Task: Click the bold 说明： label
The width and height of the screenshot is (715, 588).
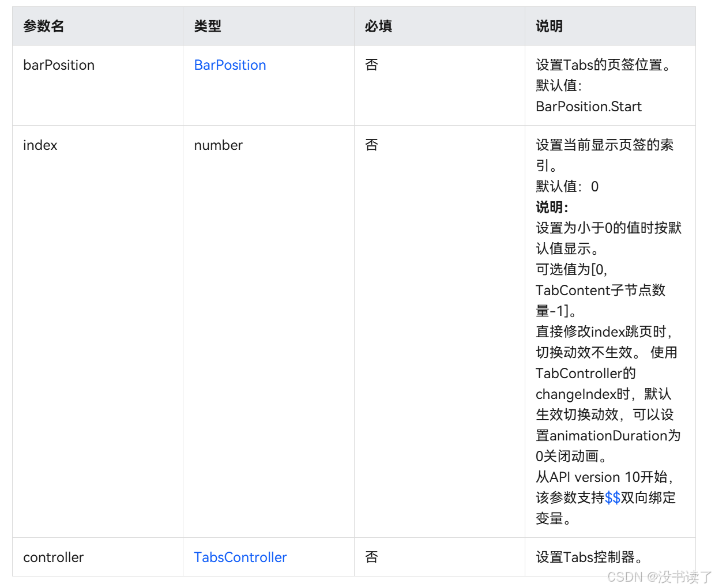Action: pyautogui.click(x=552, y=208)
